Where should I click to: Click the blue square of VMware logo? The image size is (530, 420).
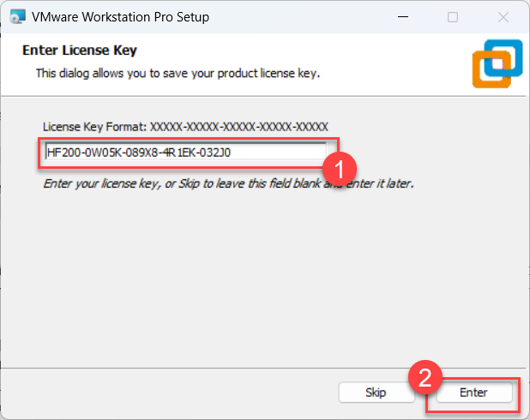click(x=503, y=58)
